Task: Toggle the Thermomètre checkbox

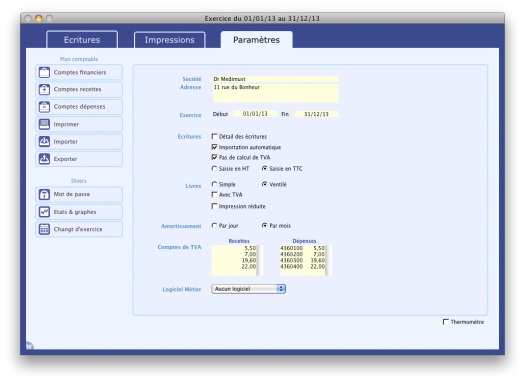Action: click(x=446, y=322)
